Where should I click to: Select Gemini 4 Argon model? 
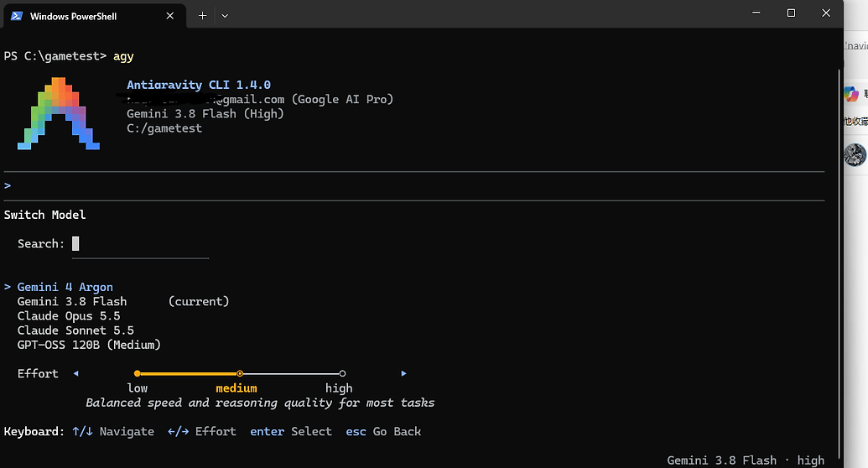coord(65,287)
